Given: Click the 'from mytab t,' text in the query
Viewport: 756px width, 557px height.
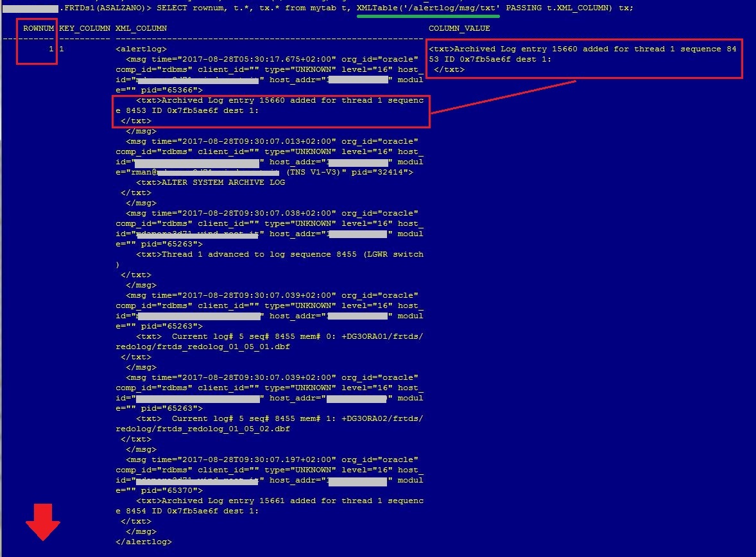Looking at the screenshot, I should [318, 8].
